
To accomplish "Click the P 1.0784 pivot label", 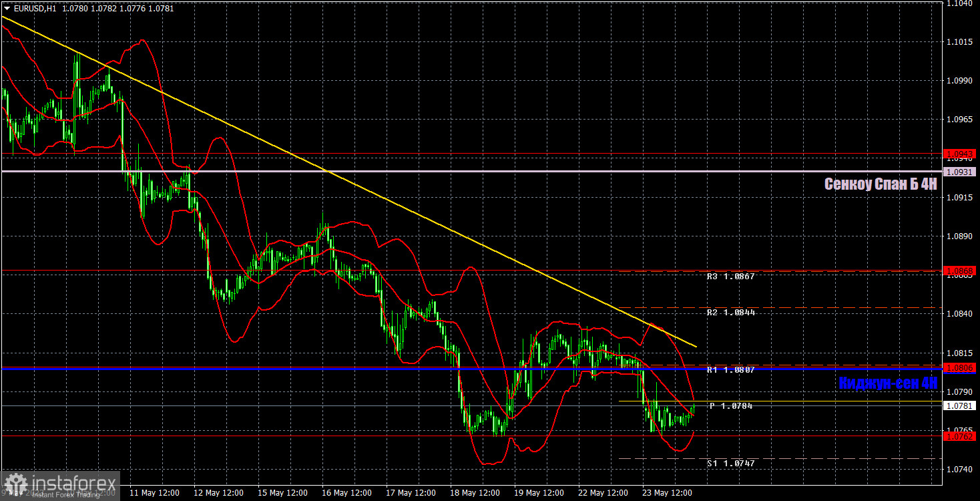I will tap(731, 405).
